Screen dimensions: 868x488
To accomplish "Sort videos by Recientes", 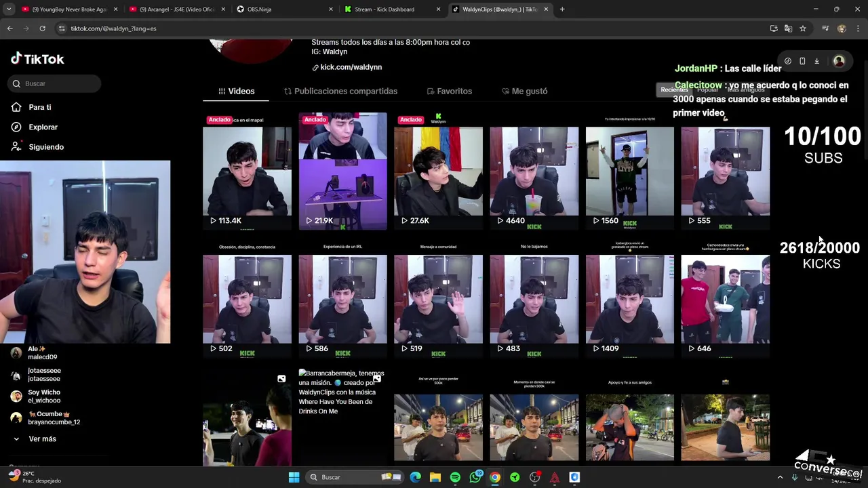I will pyautogui.click(x=674, y=89).
